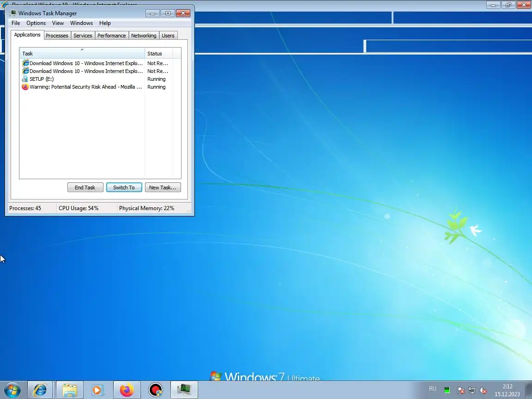Click the CPU Usage: 54% status entry
Screen dimensions: 532x399
click(x=79, y=208)
